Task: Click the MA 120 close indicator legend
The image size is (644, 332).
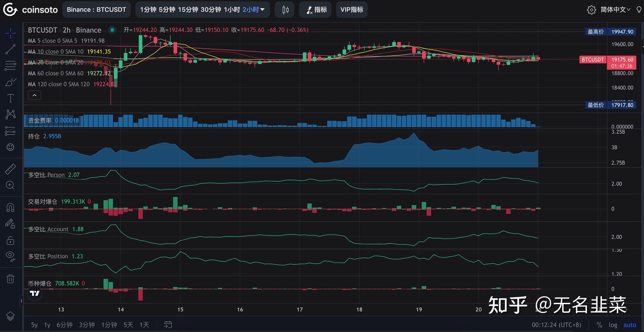Action: 59,84
